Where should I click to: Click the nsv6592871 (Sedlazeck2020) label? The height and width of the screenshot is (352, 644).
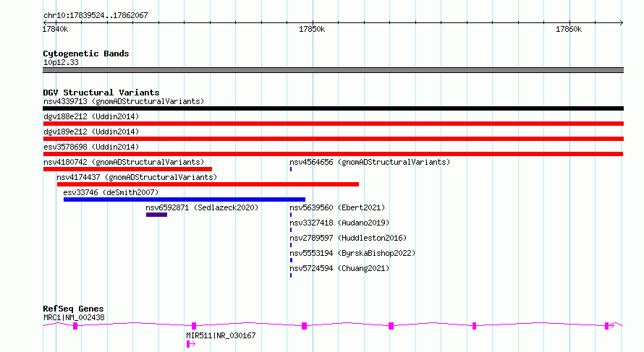click(202, 207)
